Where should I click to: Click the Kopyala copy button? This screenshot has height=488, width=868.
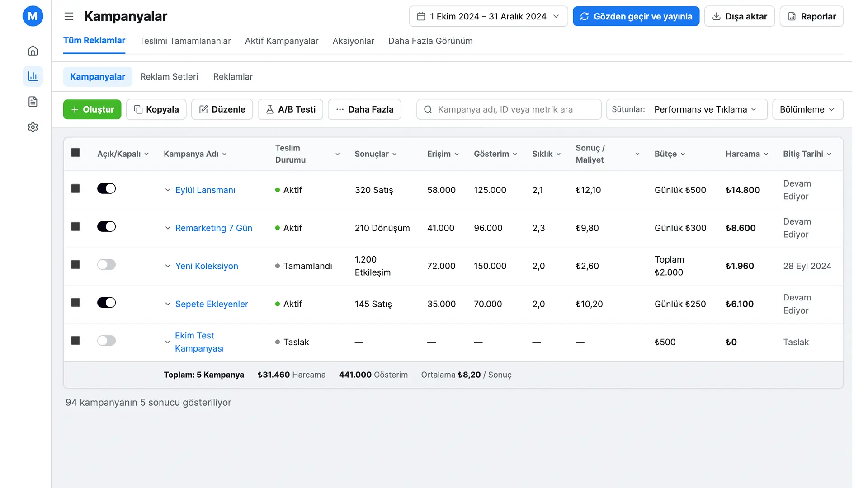click(156, 109)
